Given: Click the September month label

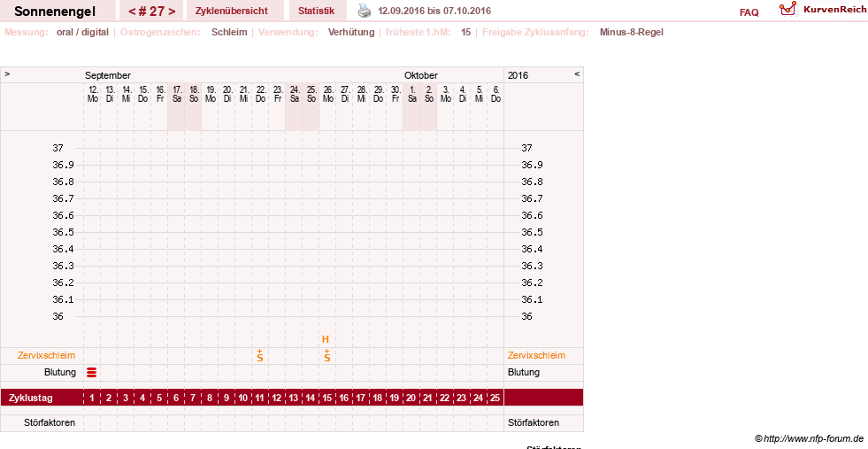Looking at the screenshot, I should [107, 75].
